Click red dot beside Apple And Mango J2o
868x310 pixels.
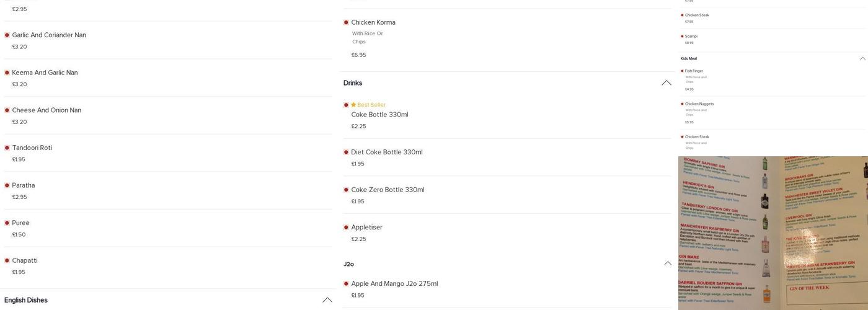(346, 284)
